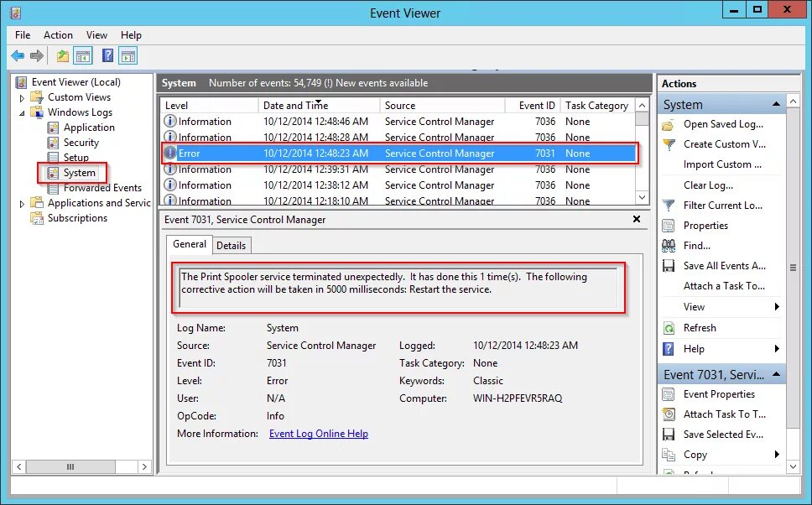Expand the Custom Views tree node
The image size is (812, 505).
tap(22, 98)
